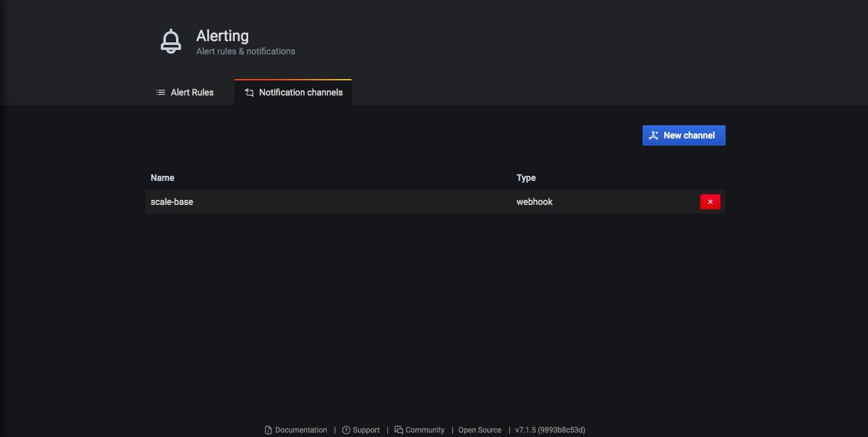This screenshot has height=437, width=868.
Task: Click the Alert rules & notifications subtitle
Action: click(x=246, y=51)
